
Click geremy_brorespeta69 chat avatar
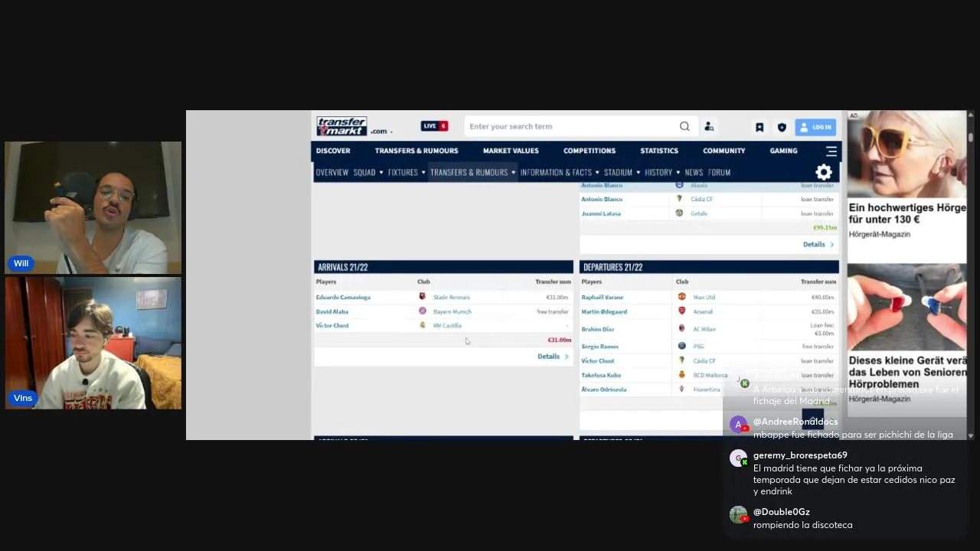(738, 458)
